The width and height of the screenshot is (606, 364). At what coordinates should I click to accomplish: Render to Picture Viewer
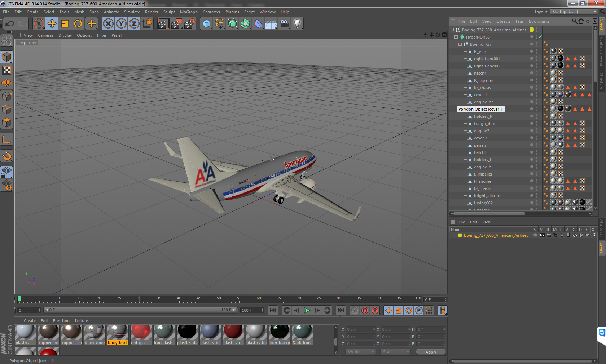click(x=176, y=24)
